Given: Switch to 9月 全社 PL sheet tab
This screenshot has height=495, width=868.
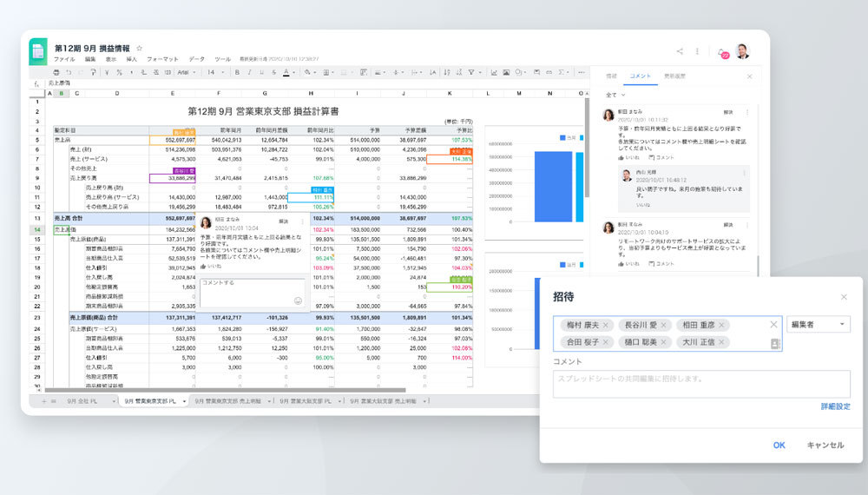Looking at the screenshot, I should [x=82, y=401].
